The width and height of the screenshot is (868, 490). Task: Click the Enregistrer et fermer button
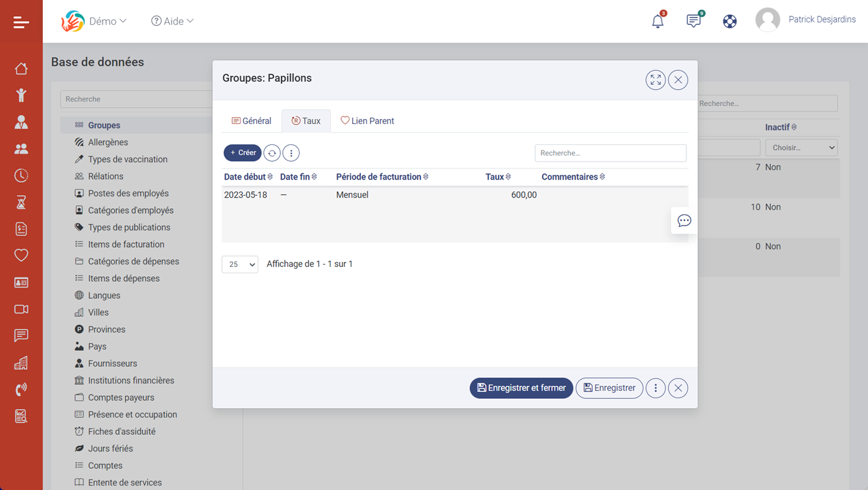point(521,388)
